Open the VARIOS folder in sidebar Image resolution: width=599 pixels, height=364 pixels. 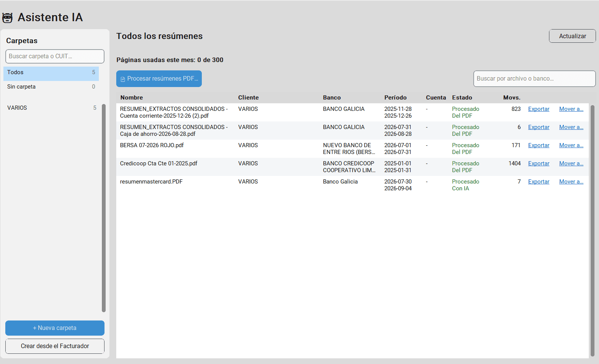coord(51,108)
